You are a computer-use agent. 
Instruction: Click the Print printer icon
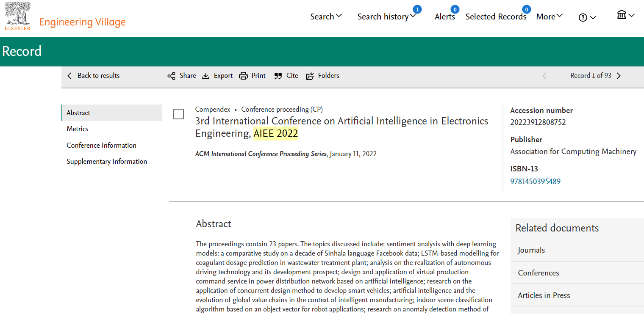pos(244,76)
